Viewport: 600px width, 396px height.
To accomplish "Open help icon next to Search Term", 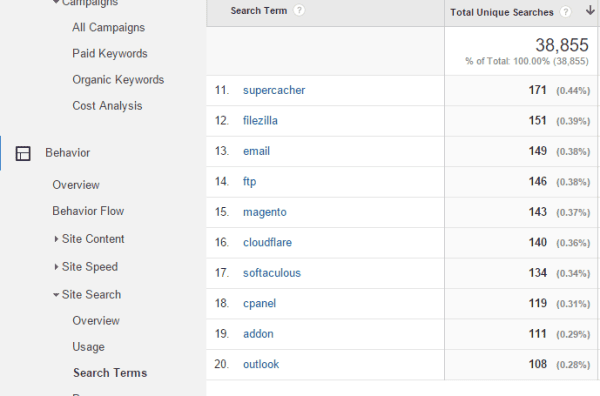I will (299, 11).
